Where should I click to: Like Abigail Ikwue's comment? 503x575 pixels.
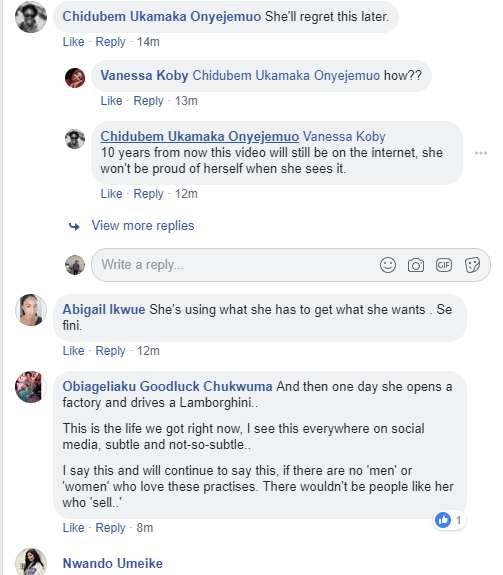click(x=73, y=351)
